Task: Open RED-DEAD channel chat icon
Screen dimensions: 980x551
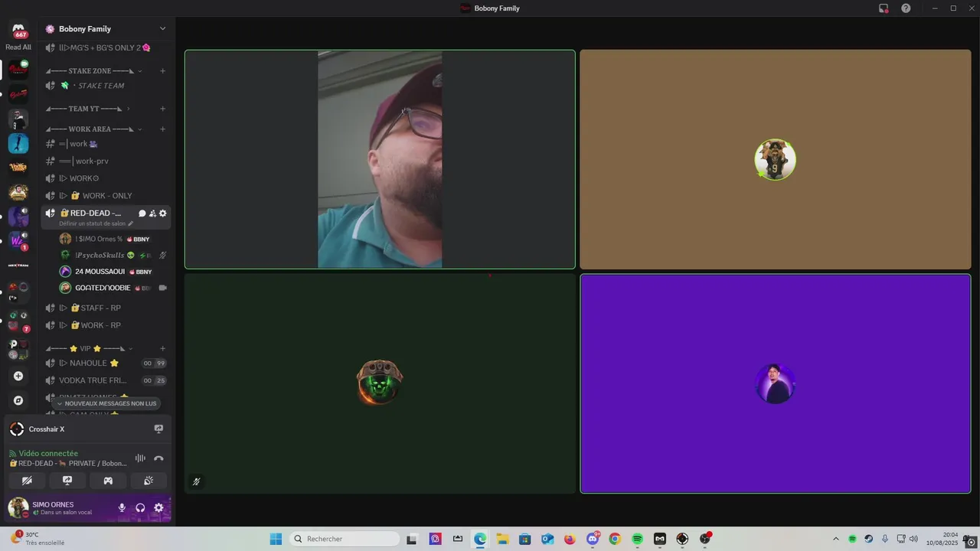Action: tap(142, 214)
